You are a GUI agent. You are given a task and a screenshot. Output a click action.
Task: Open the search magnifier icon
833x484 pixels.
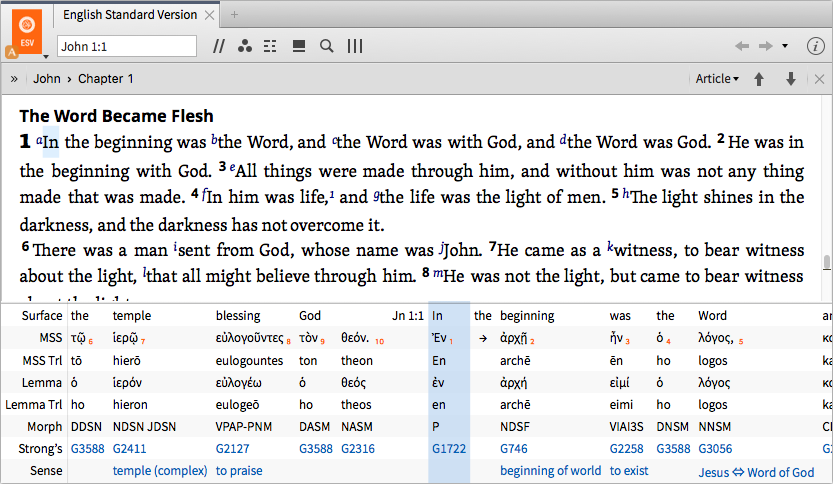pyautogui.click(x=327, y=46)
